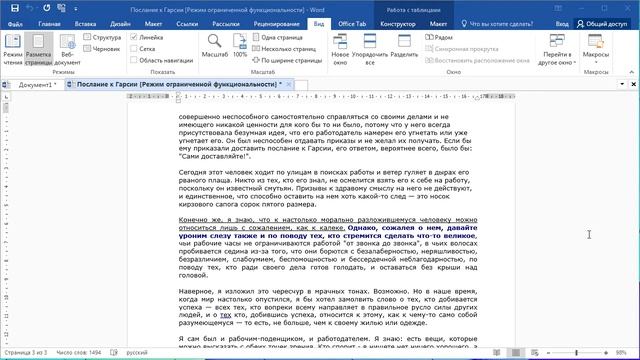Customize the Quick Access Toolbar dropdown arrow
Viewport: 640px width, 360px height.
coord(76,8)
